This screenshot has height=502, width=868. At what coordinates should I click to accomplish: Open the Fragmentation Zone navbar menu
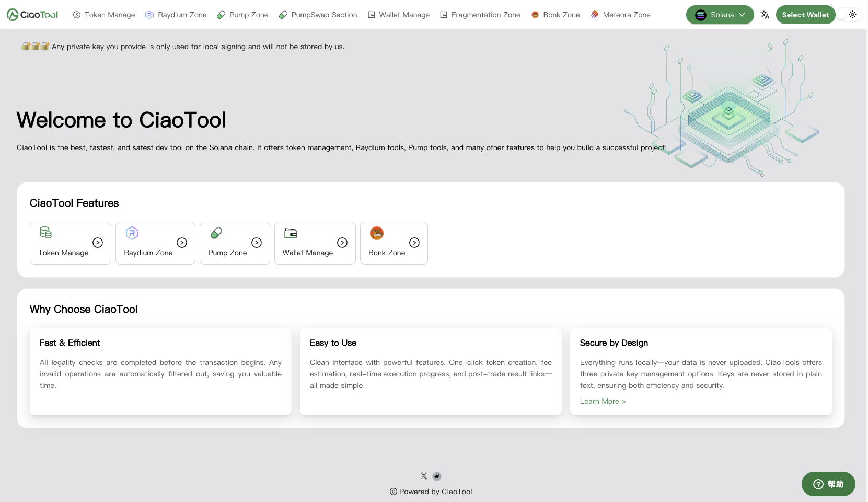480,15
